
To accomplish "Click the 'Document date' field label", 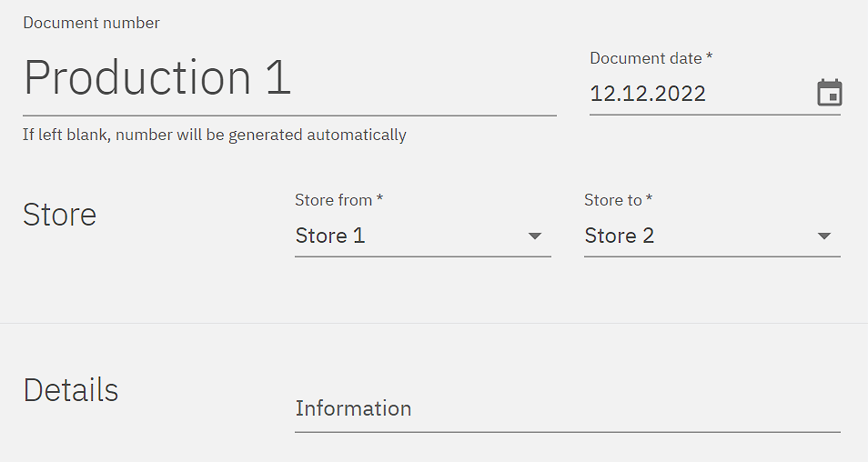I will [646, 58].
